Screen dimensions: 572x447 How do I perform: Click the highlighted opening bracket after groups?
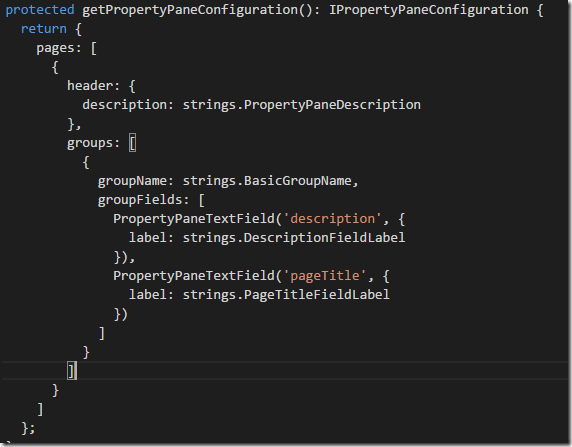[x=132, y=143]
